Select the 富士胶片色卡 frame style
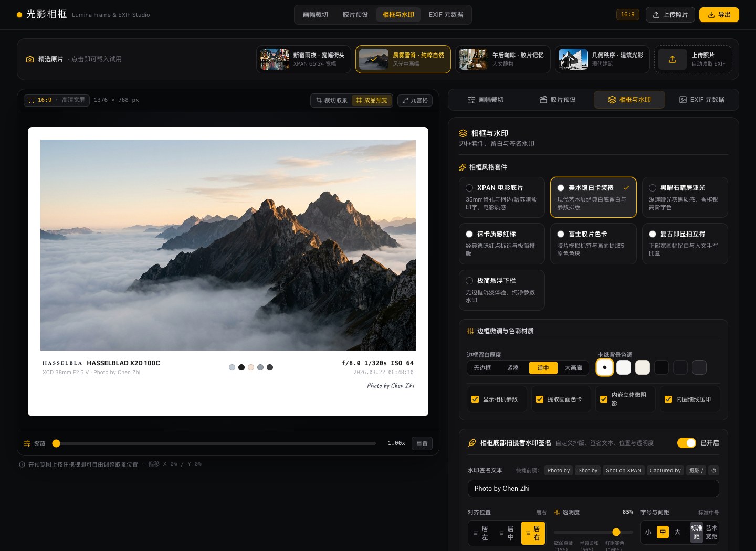 tap(593, 243)
